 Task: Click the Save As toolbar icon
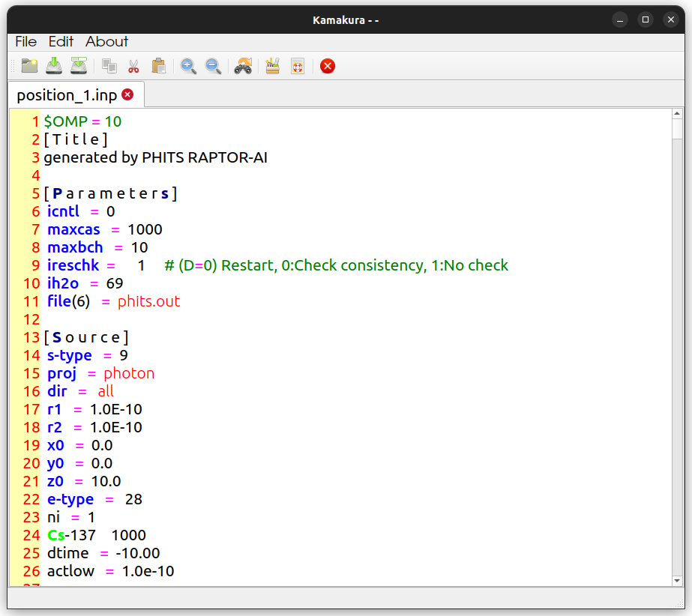coord(79,66)
